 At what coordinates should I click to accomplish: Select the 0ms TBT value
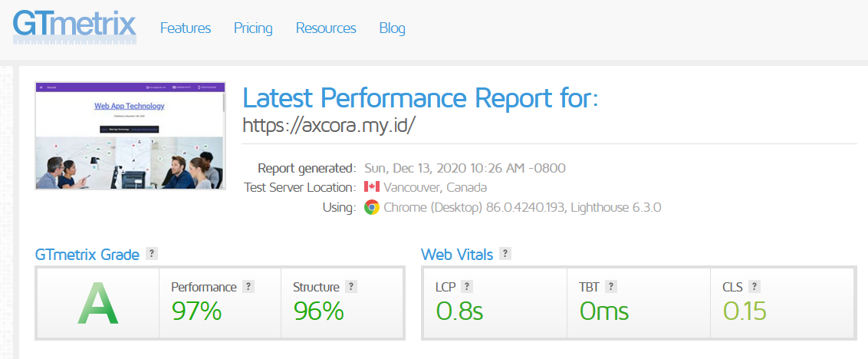point(604,311)
